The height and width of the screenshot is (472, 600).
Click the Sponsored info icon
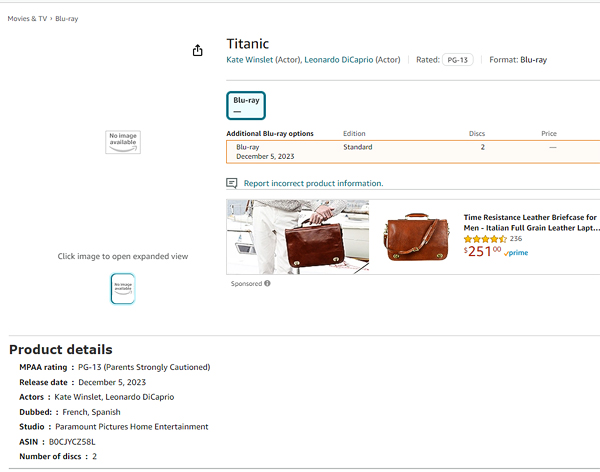pos(267,283)
